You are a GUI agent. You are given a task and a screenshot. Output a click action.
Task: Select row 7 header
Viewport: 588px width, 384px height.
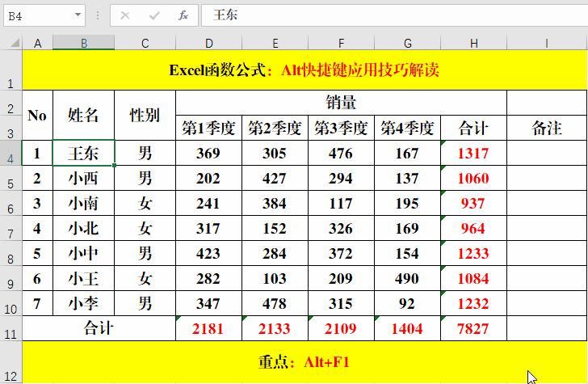[10, 228]
